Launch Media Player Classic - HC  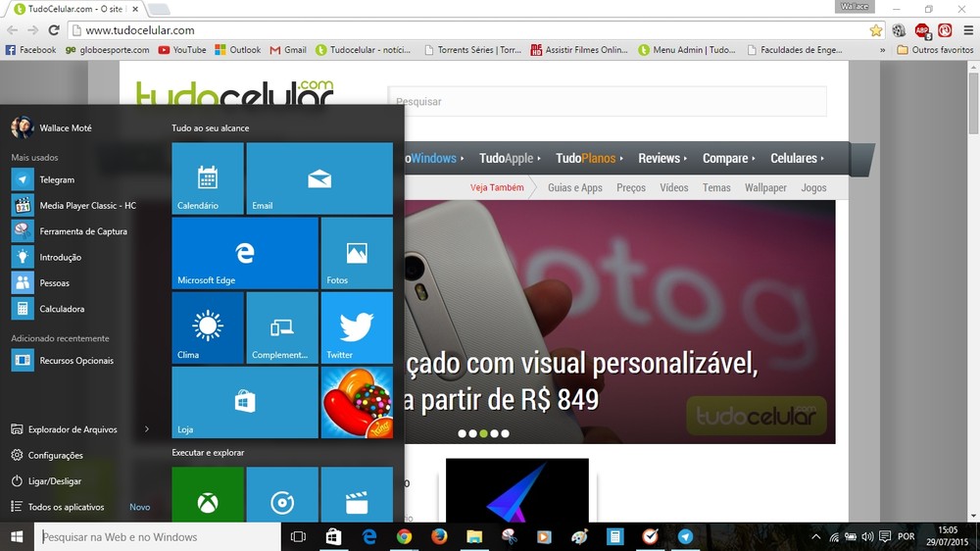(75, 205)
